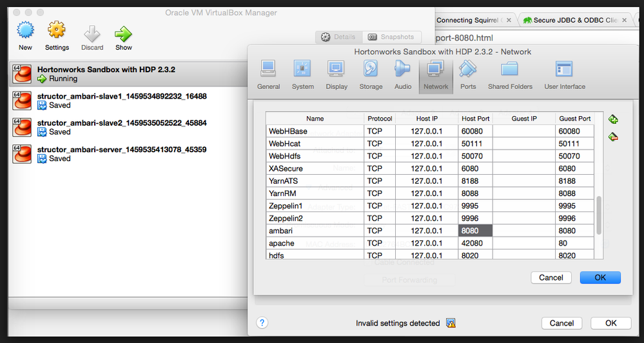
Task: Open the Storage settings icon
Action: 371,70
